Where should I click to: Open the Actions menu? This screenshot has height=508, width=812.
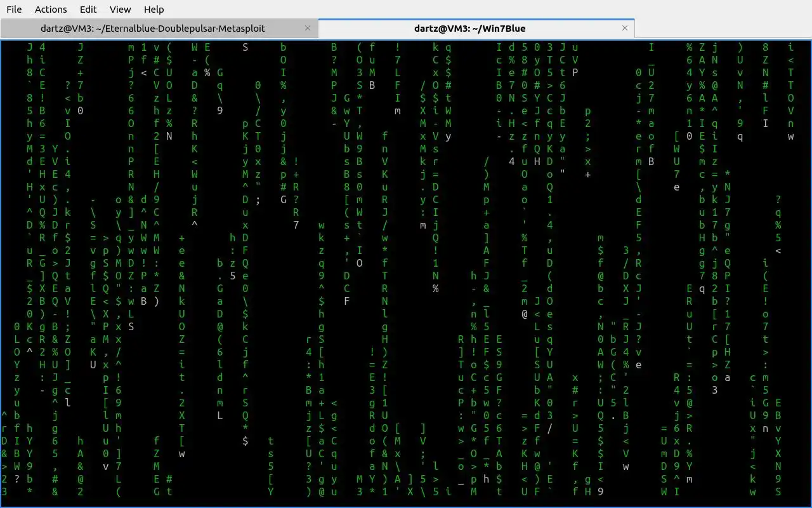[51, 10]
